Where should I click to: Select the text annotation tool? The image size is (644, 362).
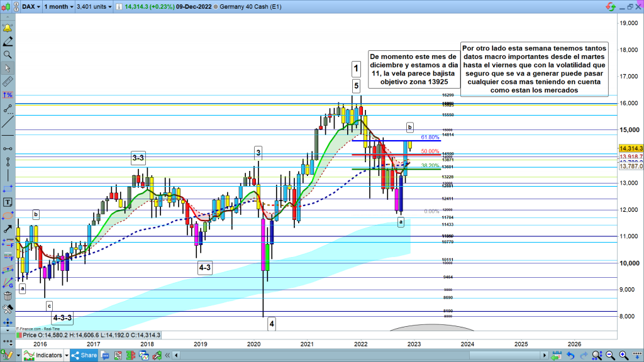8,202
